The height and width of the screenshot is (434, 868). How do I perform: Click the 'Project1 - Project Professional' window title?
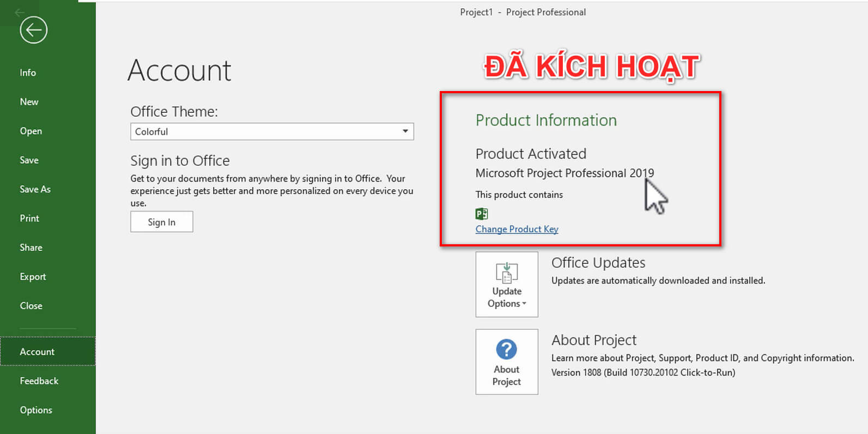tap(523, 12)
